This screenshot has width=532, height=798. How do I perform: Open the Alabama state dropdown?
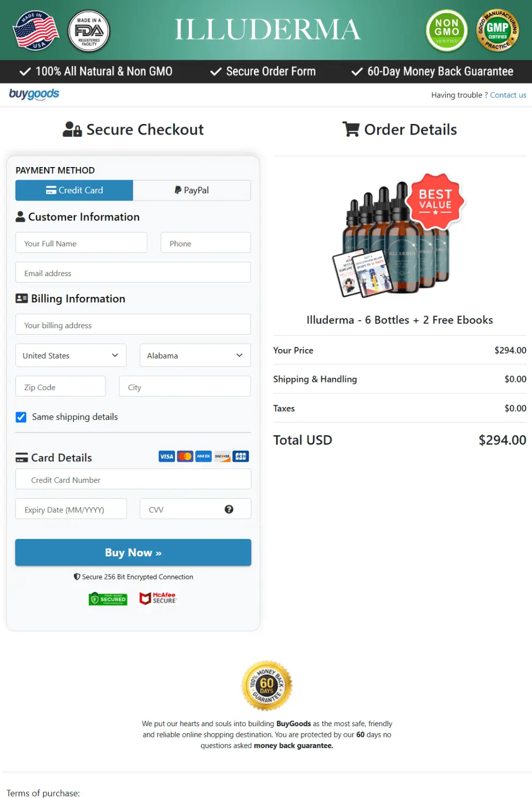[195, 355]
